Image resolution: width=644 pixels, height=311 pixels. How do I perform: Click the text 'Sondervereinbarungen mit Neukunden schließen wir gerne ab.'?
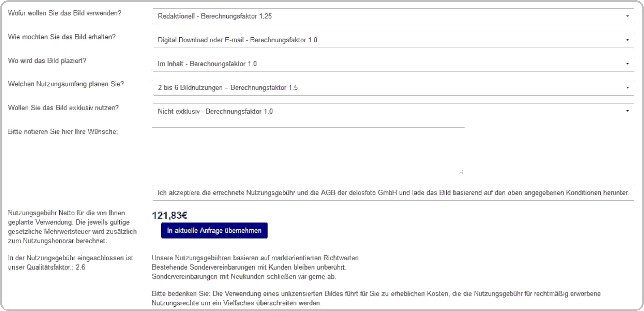pos(244,277)
